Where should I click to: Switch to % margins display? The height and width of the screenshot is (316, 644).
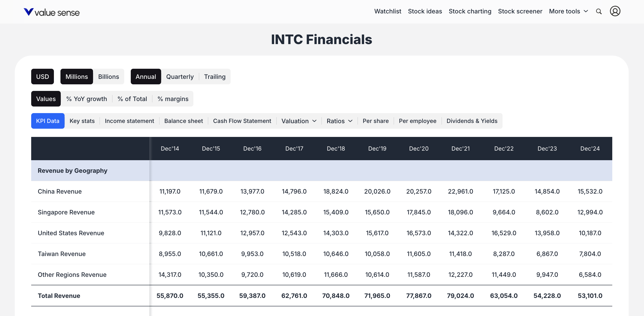pyautogui.click(x=173, y=99)
